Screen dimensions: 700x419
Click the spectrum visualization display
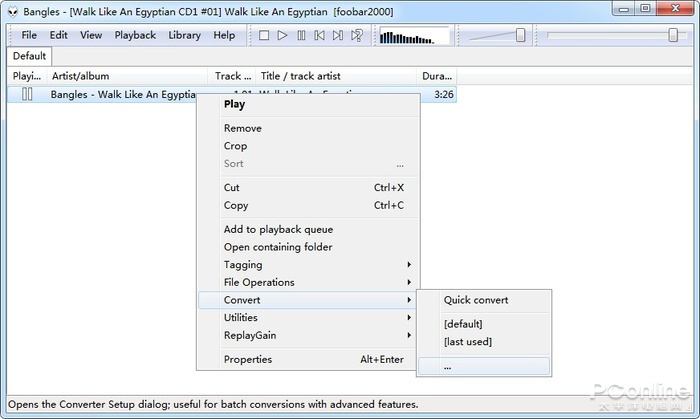tap(413, 36)
